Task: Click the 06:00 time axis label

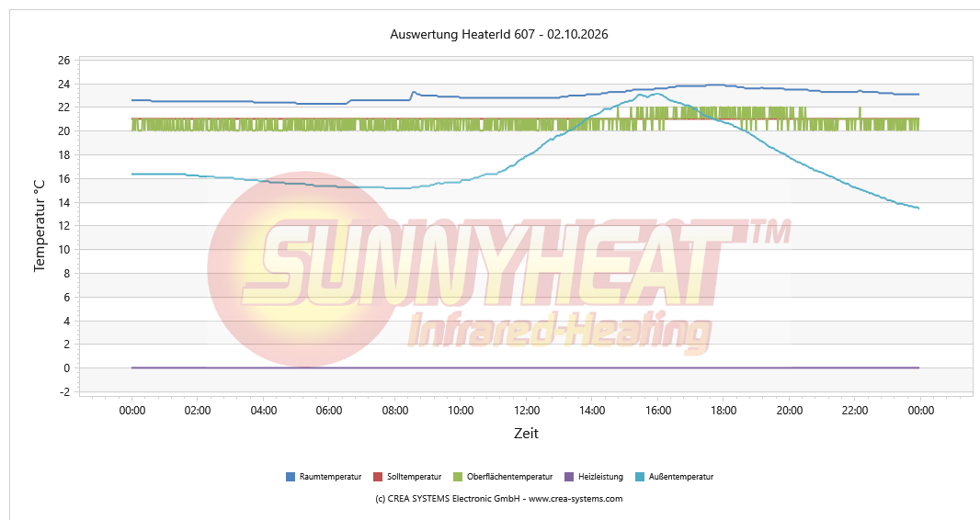Action: coord(329,411)
